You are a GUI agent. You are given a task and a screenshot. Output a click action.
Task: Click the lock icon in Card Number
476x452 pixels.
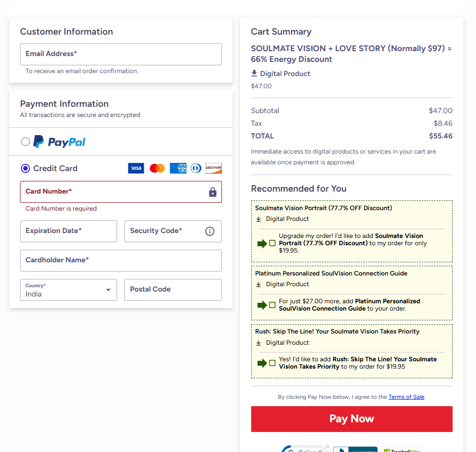click(x=213, y=192)
